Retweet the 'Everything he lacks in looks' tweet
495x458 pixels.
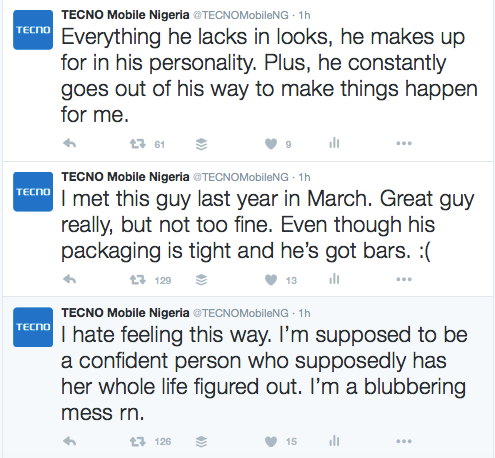138,144
